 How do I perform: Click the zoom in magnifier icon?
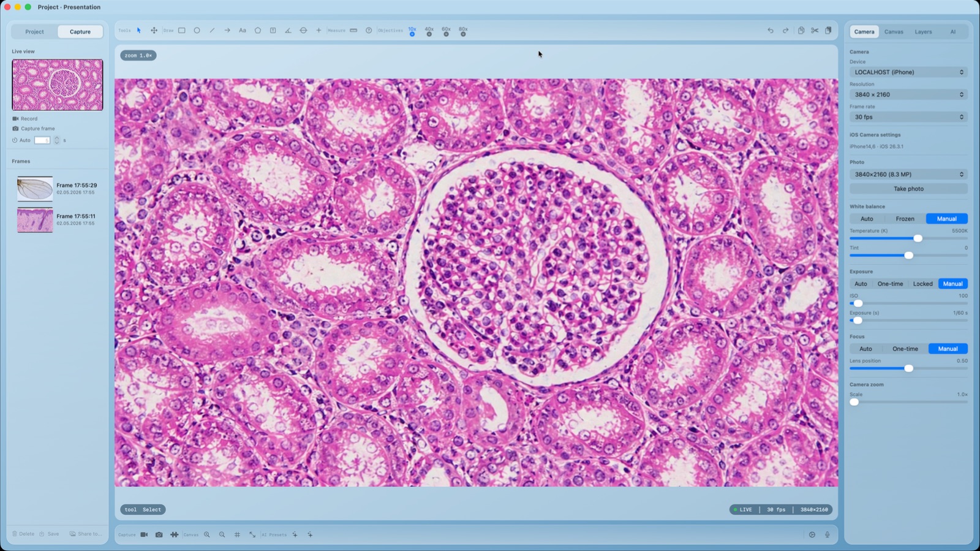207,534
